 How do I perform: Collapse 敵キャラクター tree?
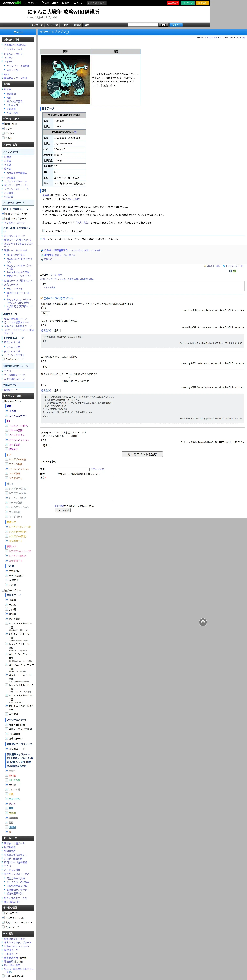pyautogui.click(x=3, y=590)
